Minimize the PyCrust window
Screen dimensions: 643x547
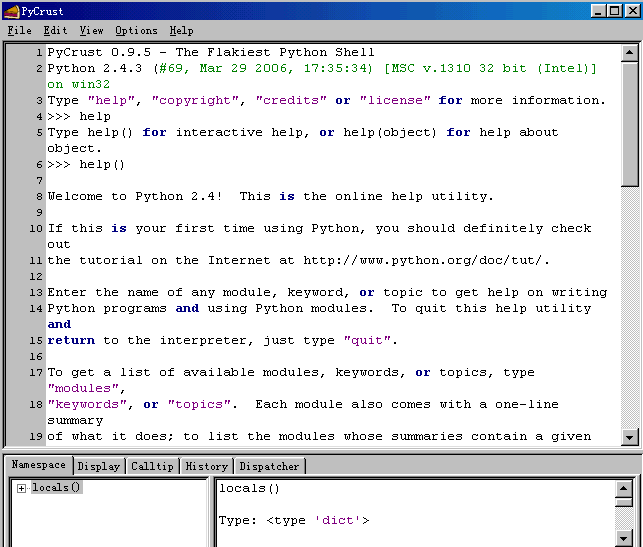pyautogui.click(x=598, y=11)
